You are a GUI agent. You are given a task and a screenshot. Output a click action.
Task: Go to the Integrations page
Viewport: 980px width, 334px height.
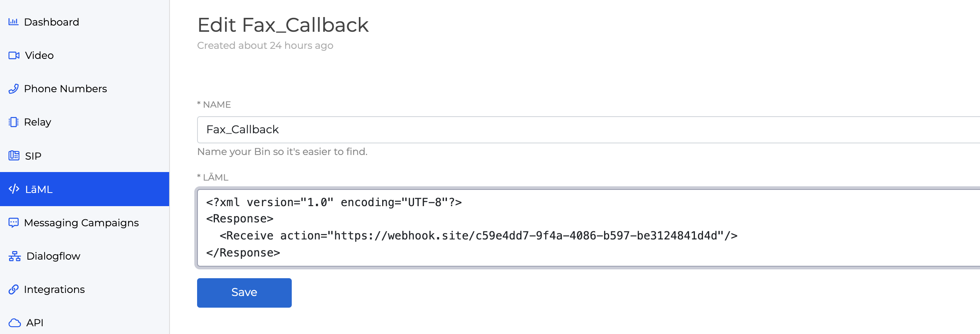[54, 289]
